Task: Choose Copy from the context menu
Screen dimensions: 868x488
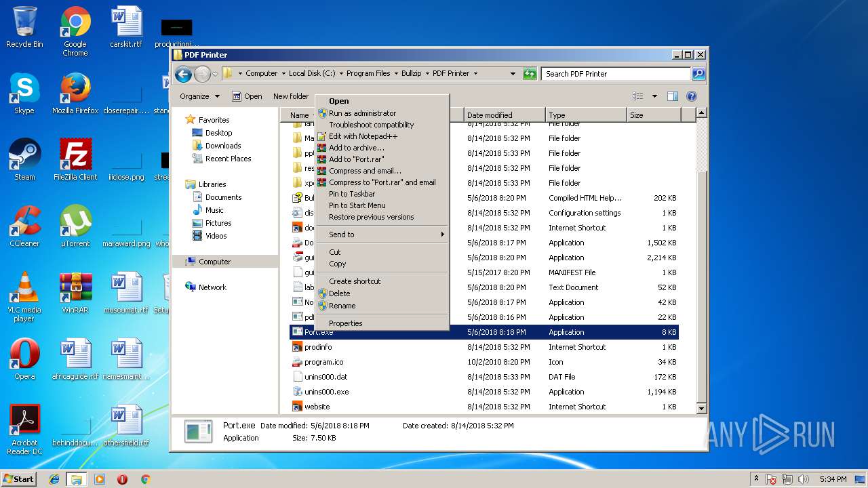Action: [x=382, y=264]
